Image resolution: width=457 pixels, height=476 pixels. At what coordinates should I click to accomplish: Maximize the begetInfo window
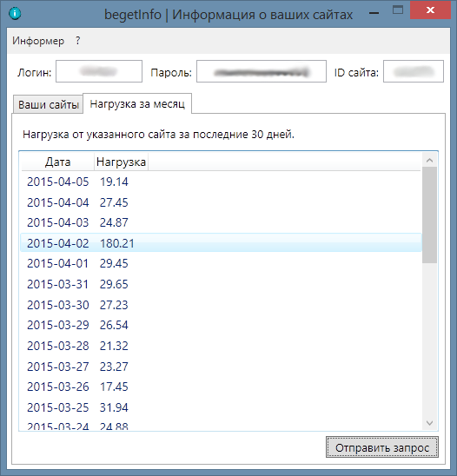coord(398,10)
